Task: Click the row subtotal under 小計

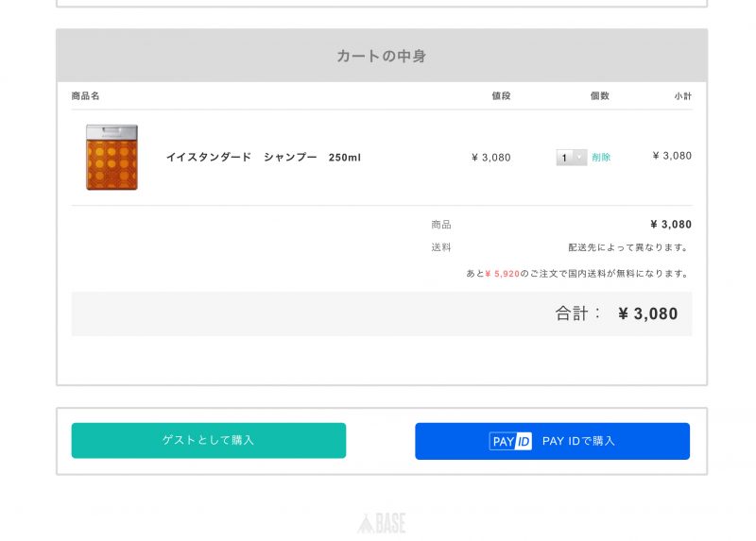Action: pos(672,156)
